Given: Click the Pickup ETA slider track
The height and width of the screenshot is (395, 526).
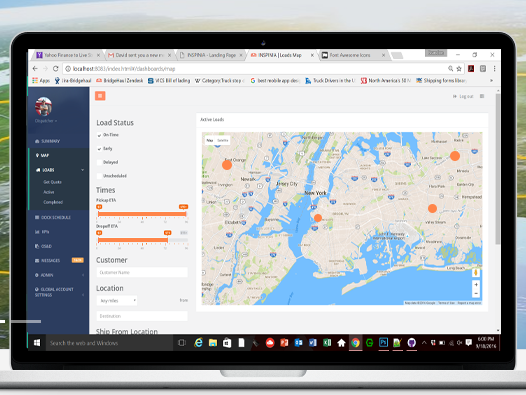Looking at the screenshot, I should click(142, 214).
